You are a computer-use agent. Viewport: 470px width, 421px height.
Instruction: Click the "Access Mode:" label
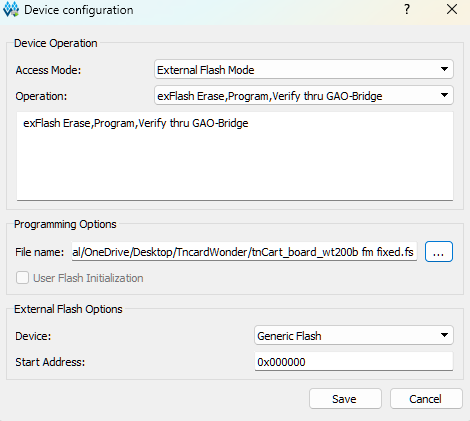[x=48, y=70]
